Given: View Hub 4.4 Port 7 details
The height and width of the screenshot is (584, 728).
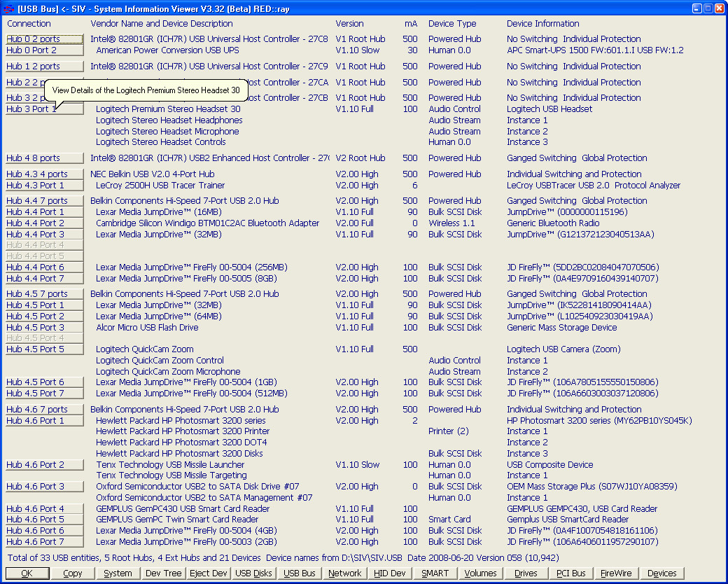Looking at the screenshot, I should [x=45, y=278].
